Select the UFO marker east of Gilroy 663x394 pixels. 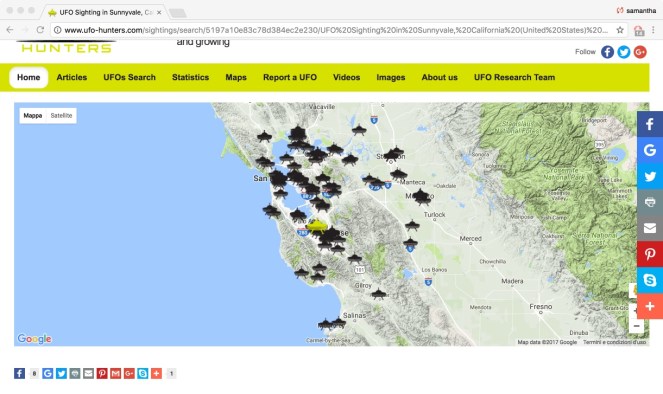pyautogui.click(x=378, y=293)
